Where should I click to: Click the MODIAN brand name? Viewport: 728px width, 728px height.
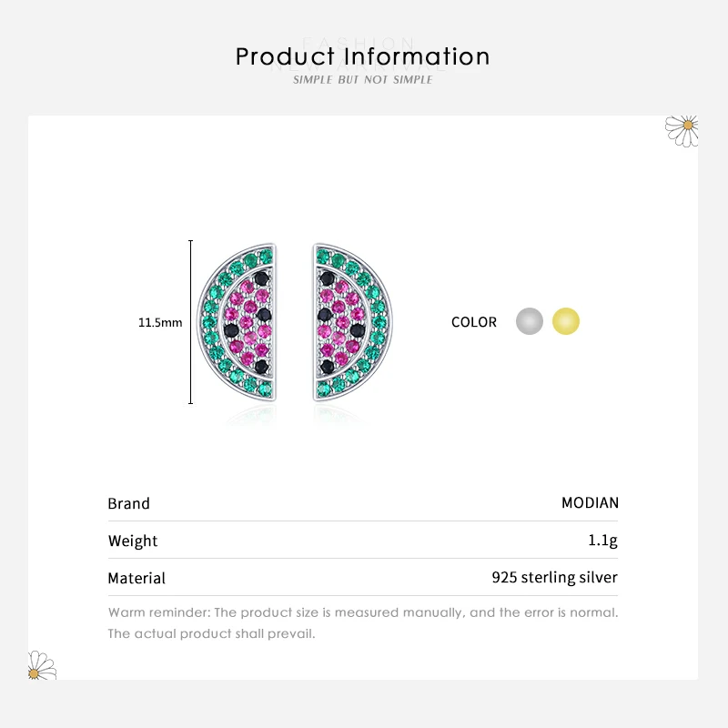(x=590, y=502)
